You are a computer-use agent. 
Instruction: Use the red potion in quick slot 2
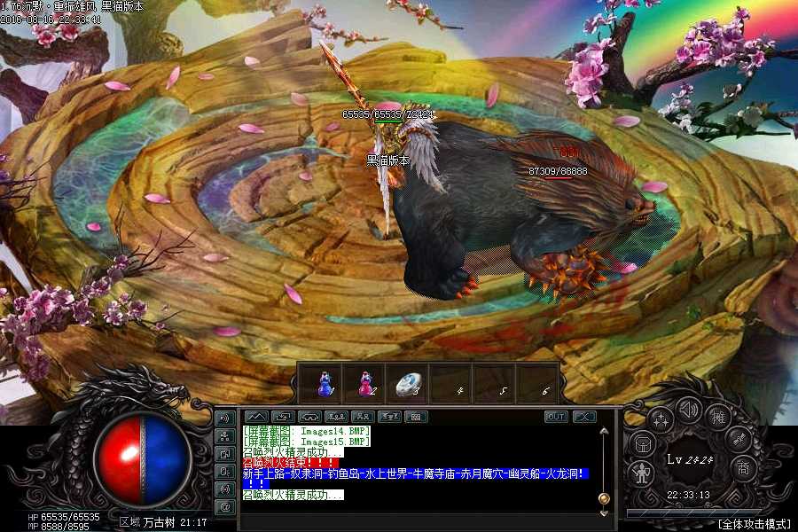tap(367, 384)
